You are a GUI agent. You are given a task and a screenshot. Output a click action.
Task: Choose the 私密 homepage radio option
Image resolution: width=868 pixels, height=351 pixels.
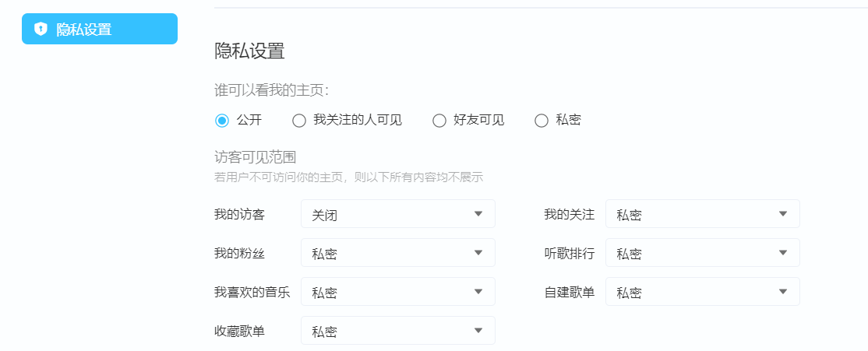tap(542, 121)
